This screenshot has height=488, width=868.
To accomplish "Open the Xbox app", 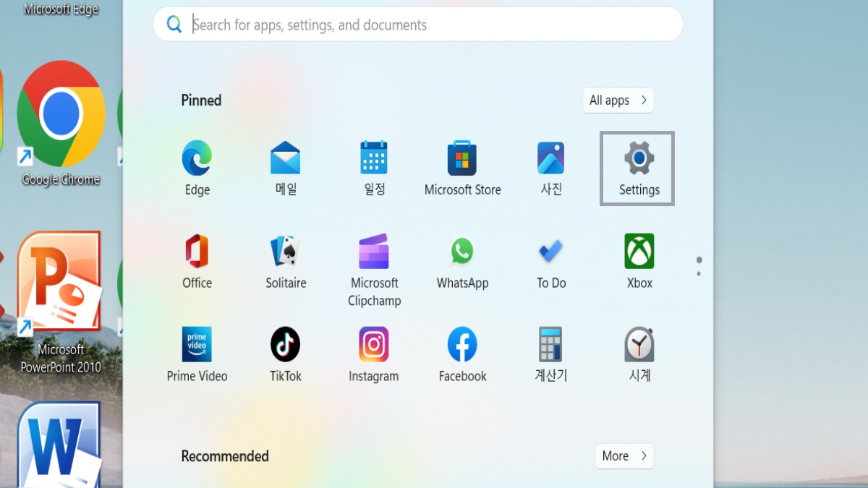I will click(x=639, y=262).
